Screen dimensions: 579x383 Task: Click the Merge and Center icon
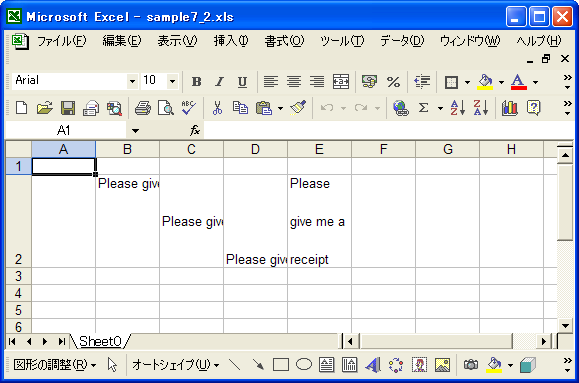[x=340, y=82]
